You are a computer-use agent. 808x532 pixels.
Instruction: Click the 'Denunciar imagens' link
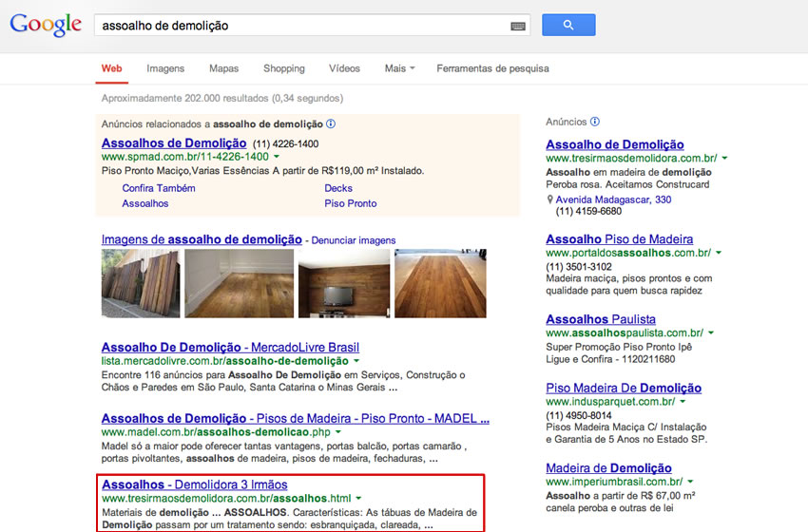point(354,240)
